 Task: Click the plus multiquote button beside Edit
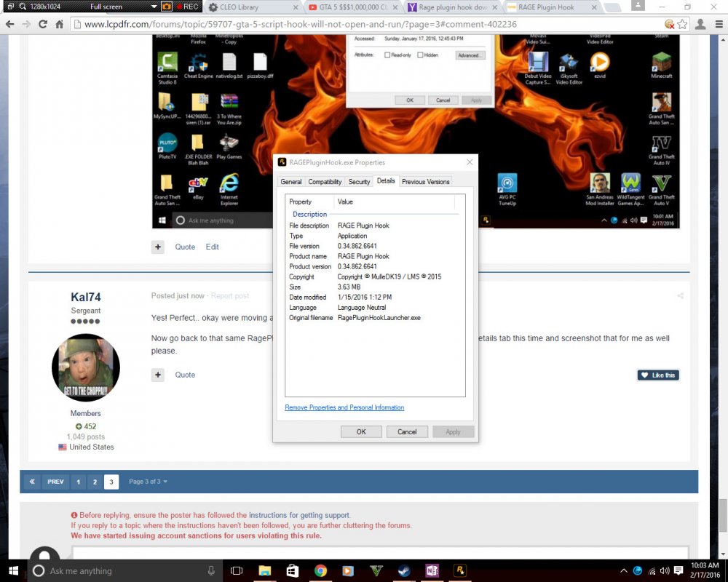[158, 247]
